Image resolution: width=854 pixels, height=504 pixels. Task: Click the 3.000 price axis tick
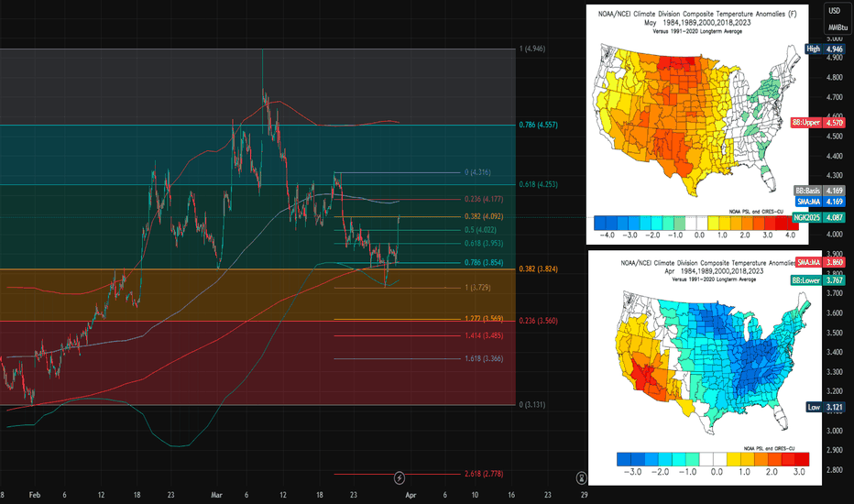[x=835, y=431]
